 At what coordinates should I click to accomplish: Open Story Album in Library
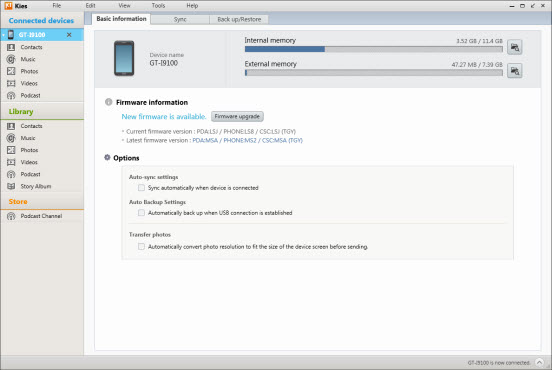point(36,186)
